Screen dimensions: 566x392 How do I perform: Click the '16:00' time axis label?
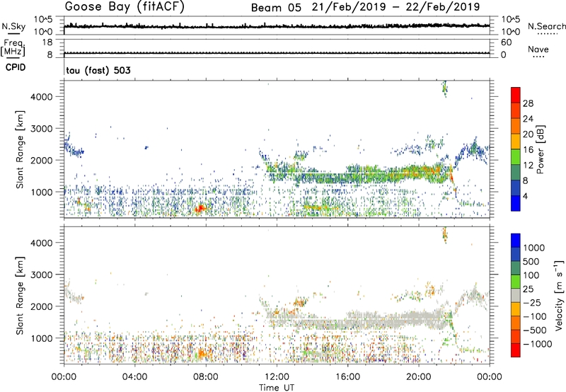tap(347, 377)
